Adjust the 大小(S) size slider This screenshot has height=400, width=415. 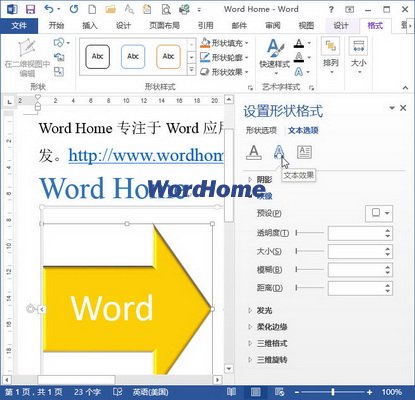tap(310, 251)
